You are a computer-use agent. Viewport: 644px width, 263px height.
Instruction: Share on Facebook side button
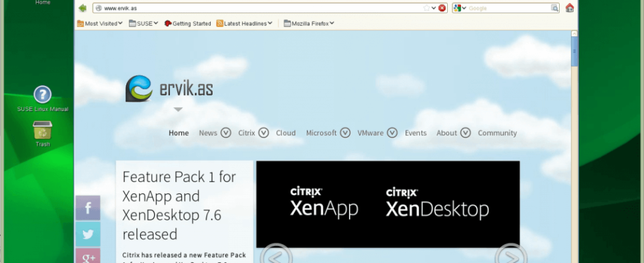click(x=88, y=208)
